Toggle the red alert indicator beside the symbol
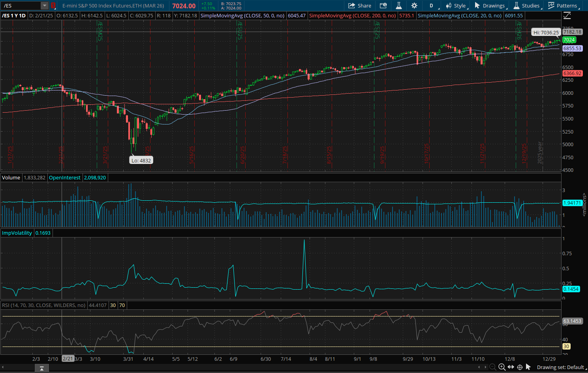 pos(53,6)
